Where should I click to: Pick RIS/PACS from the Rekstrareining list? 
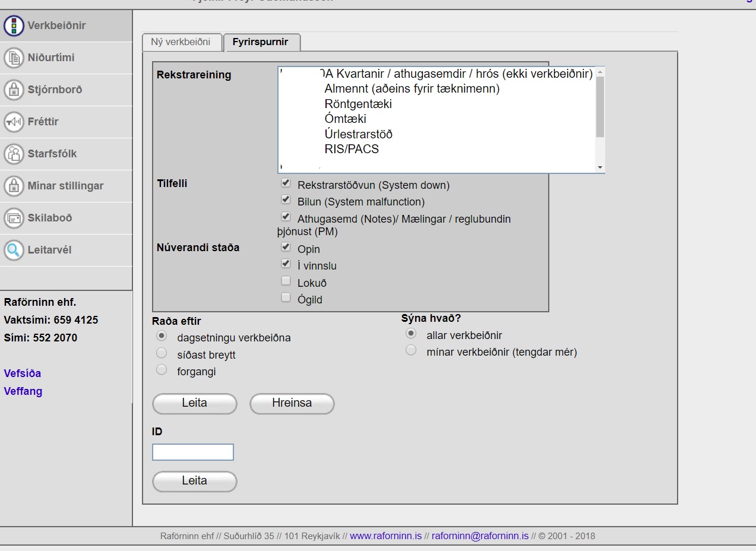pyautogui.click(x=352, y=149)
